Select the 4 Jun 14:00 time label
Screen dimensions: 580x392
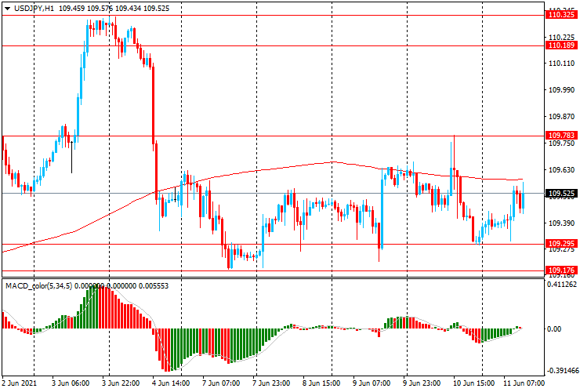coord(172,383)
